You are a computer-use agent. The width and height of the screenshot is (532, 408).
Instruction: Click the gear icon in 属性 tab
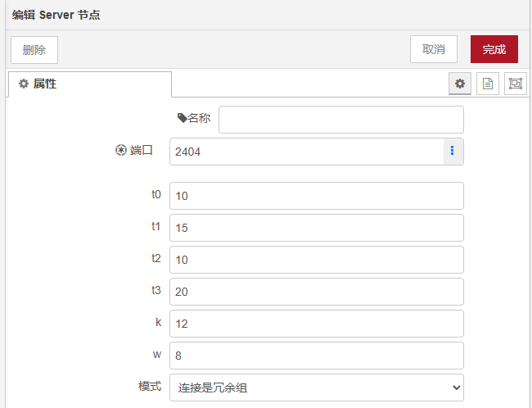[x=24, y=84]
